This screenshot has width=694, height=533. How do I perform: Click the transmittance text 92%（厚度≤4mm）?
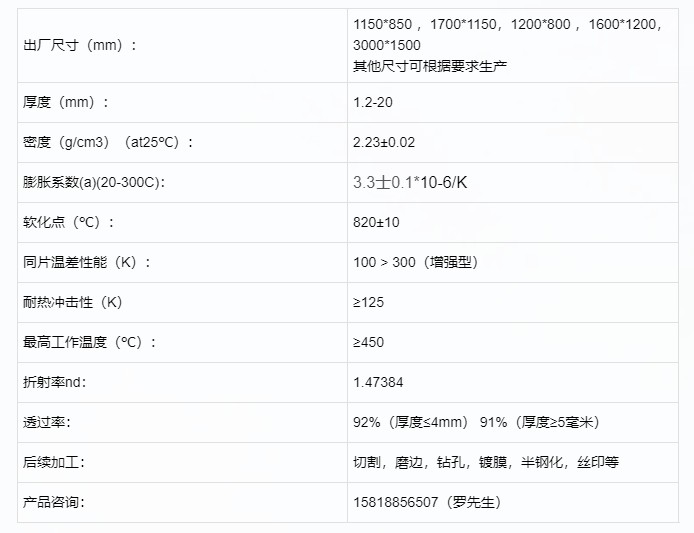(x=410, y=422)
